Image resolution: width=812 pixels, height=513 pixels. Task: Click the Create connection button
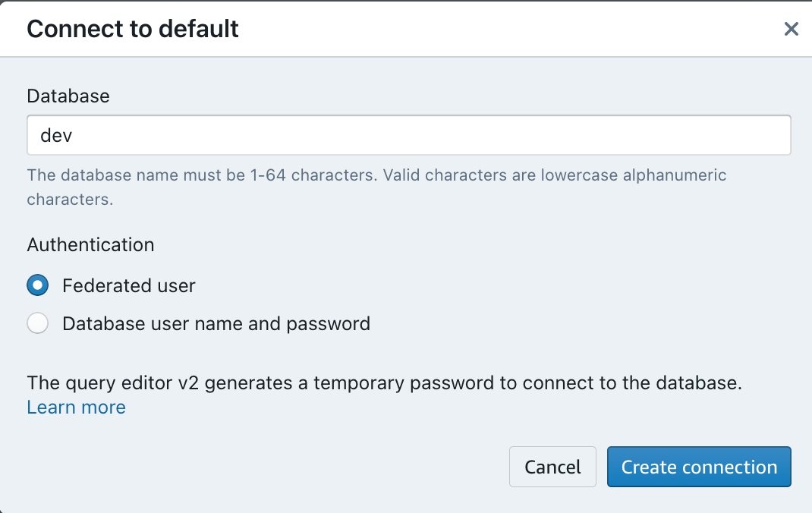[x=699, y=467]
